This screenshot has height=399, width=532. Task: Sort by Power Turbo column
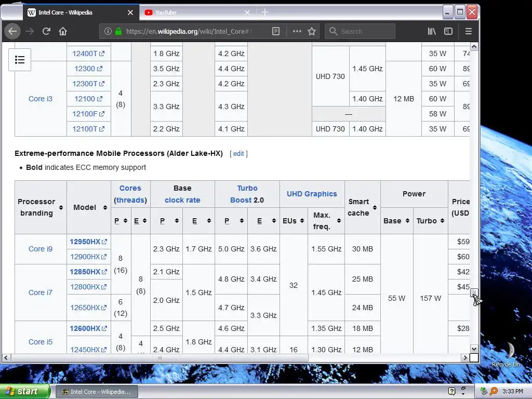pos(442,221)
